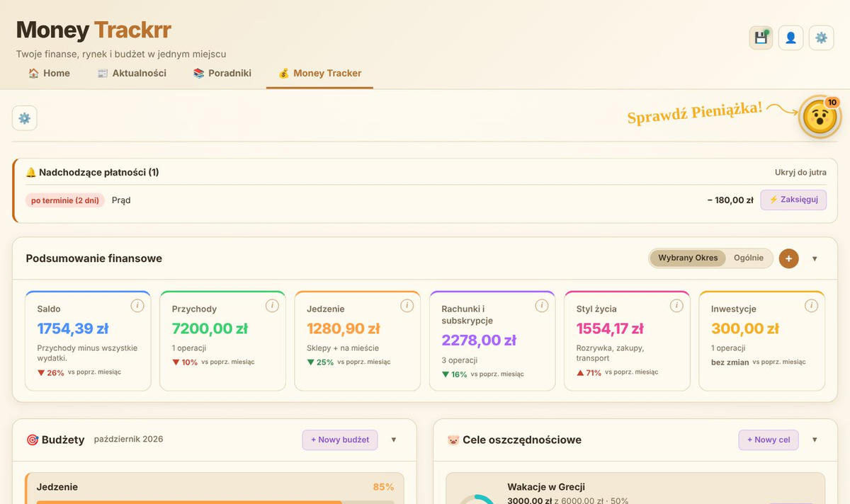Collapse the Cele oszczędnościowe section
Viewport: 850px width, 504px height.
(x=815, y=440)
